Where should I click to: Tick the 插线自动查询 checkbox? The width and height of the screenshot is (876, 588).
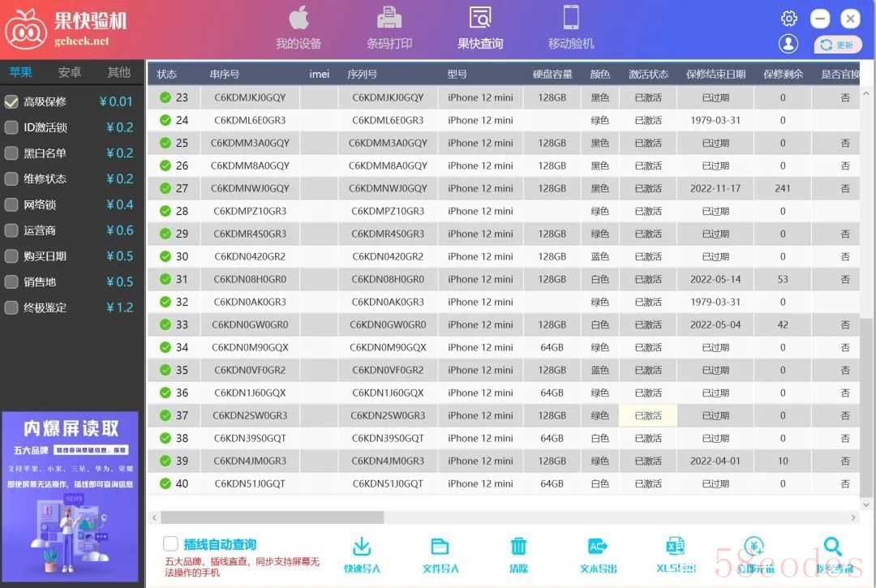[x=170, y=544]
